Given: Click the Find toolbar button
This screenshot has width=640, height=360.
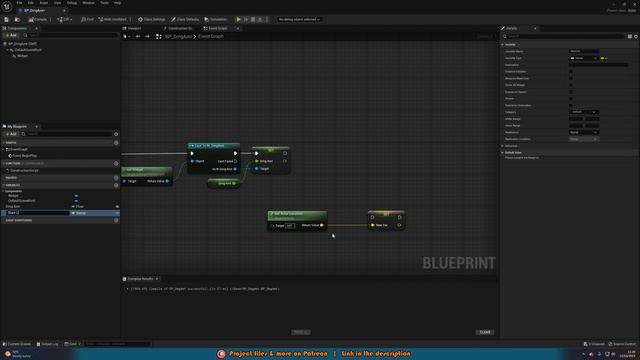Looking at the screenshot, I should [87, 19].
